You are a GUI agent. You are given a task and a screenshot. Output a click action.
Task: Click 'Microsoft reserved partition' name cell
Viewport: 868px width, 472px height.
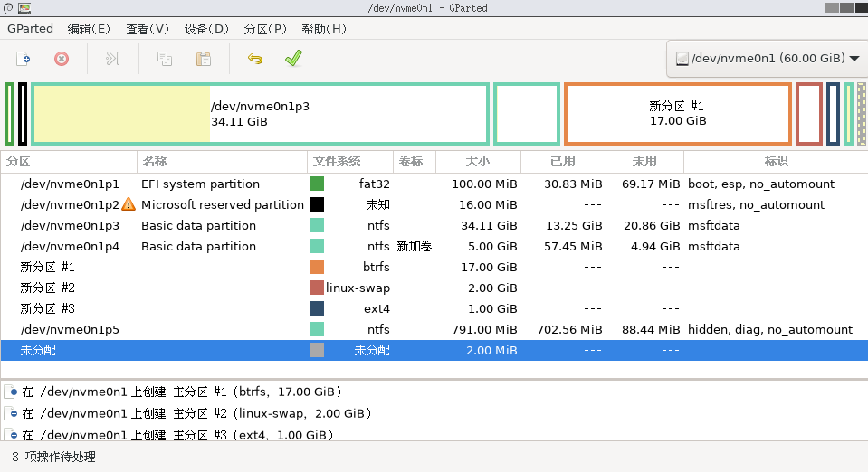pos(223,204)
